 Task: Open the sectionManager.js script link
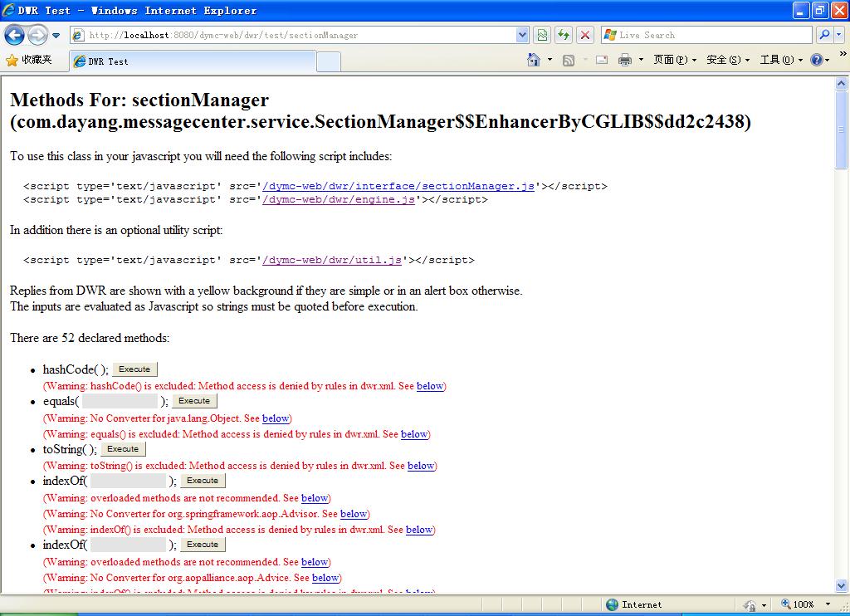pyautogui.click(x=398, y=186)
